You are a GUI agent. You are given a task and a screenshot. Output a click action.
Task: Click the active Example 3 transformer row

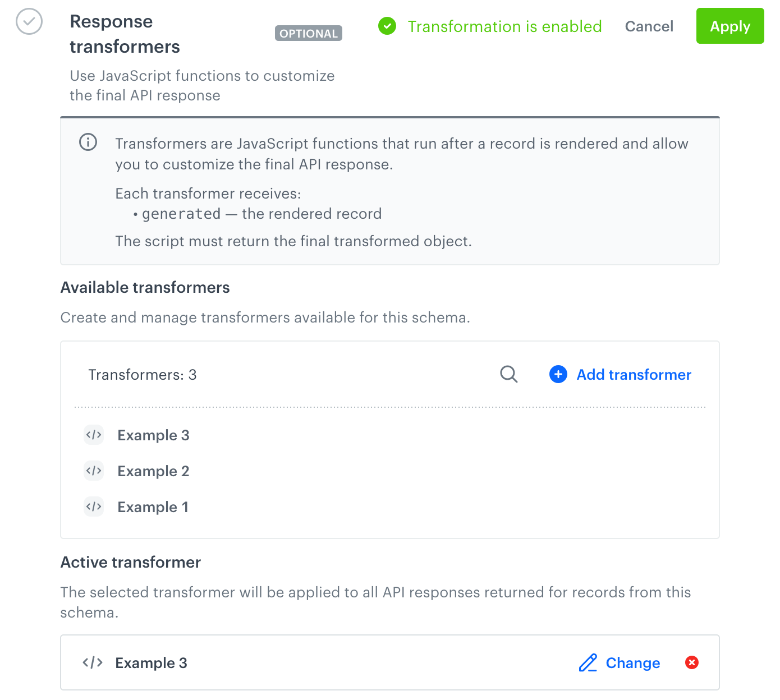[390, 662]
